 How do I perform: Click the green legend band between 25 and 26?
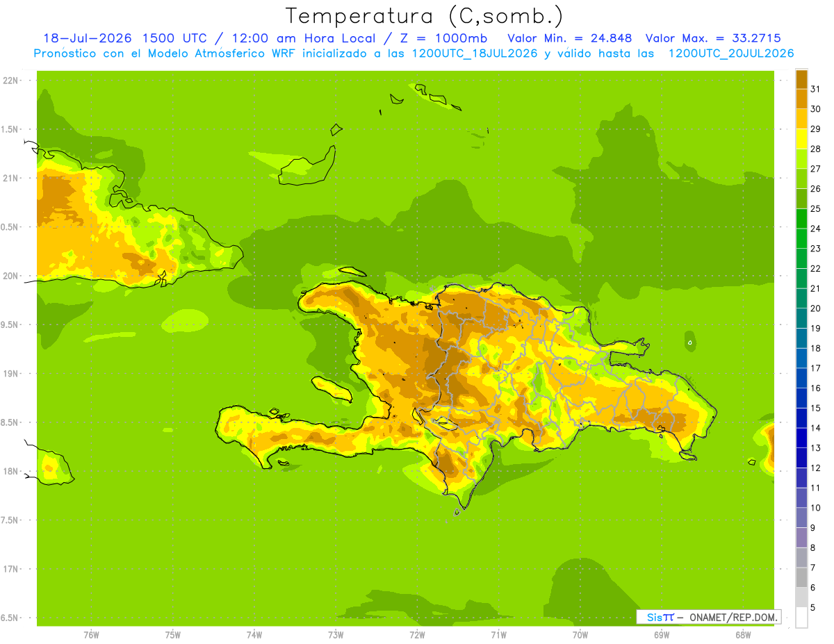(x=801, y=198)
